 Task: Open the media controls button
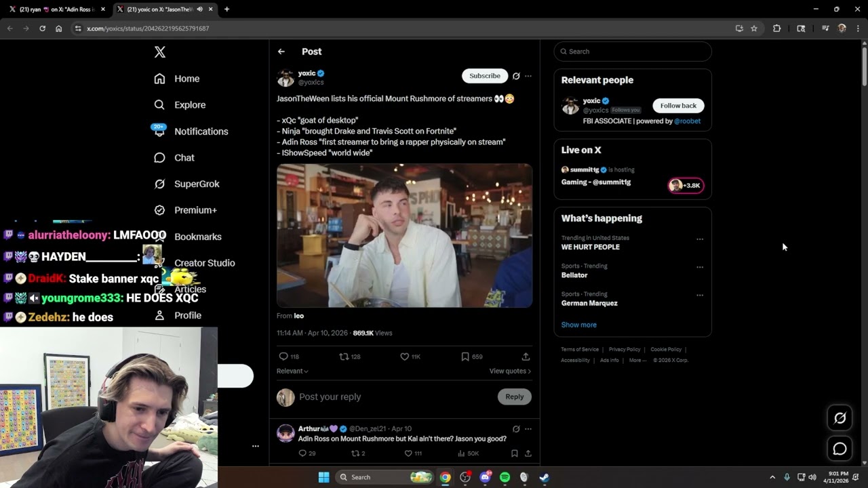[825, 28]
